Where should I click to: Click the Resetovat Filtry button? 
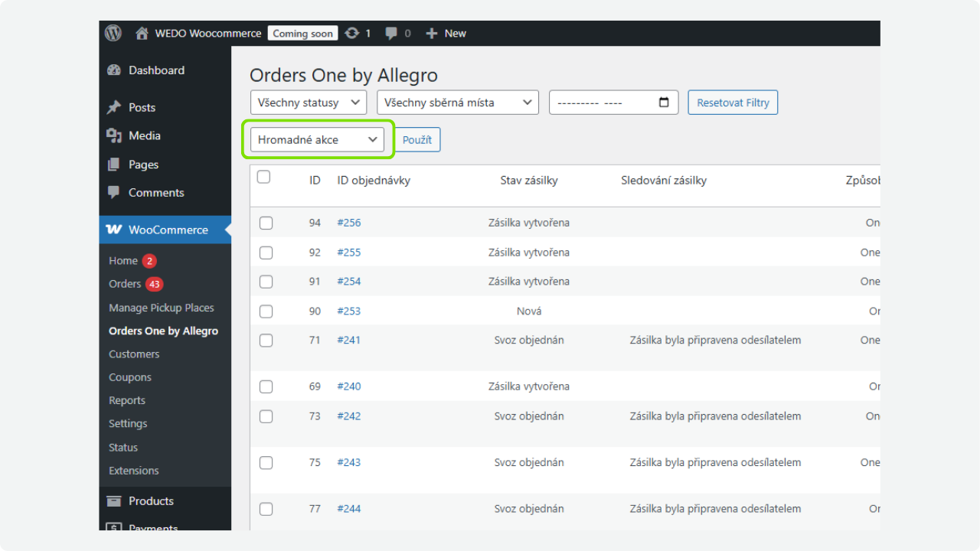(x=733, y=102)
